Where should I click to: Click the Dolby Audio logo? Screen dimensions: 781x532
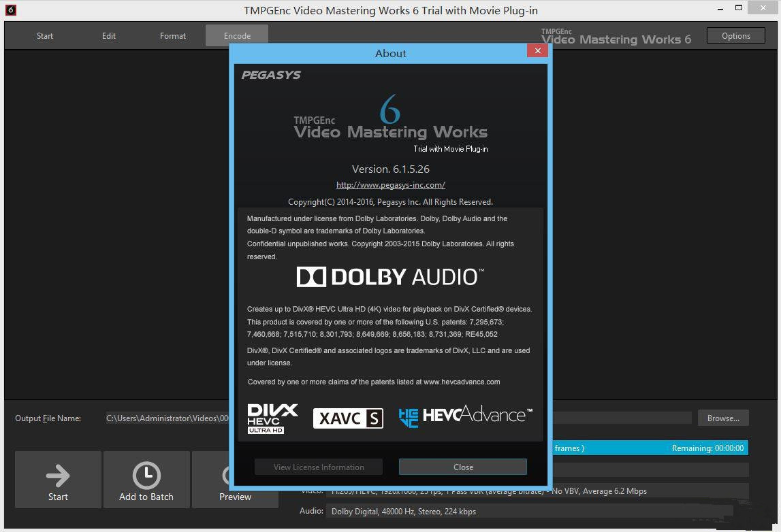coord(390,277)
